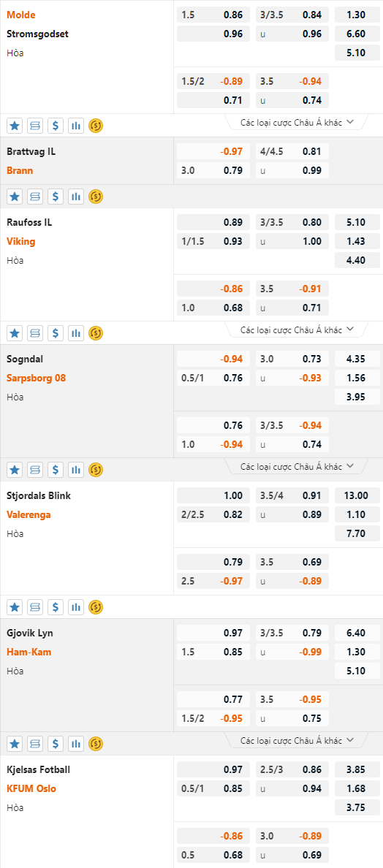Expand other Asian bets under Gjovik Lyn match
The width and height of the screenshot is (383, 868).
tap(297, 740)
